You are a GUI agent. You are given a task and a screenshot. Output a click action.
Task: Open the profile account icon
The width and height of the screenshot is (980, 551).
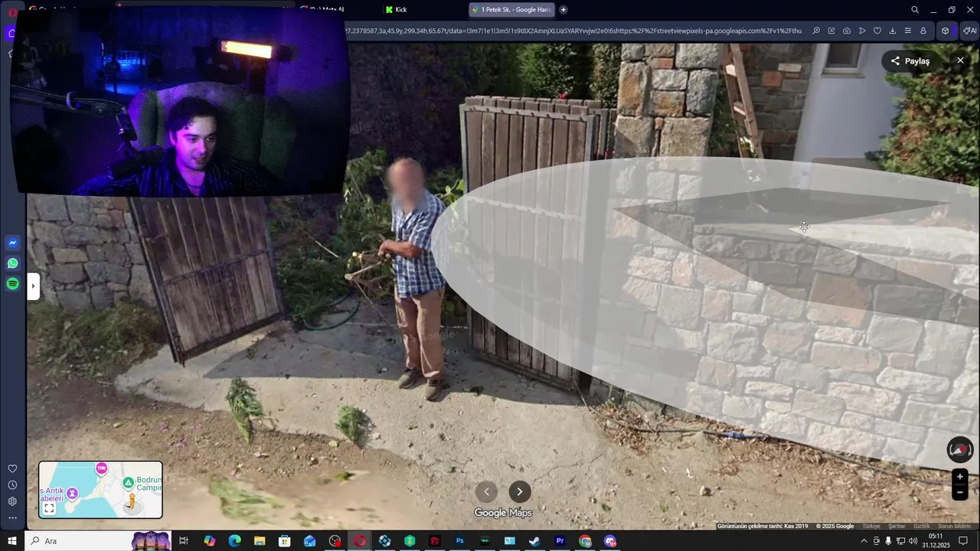coord(923,31)
